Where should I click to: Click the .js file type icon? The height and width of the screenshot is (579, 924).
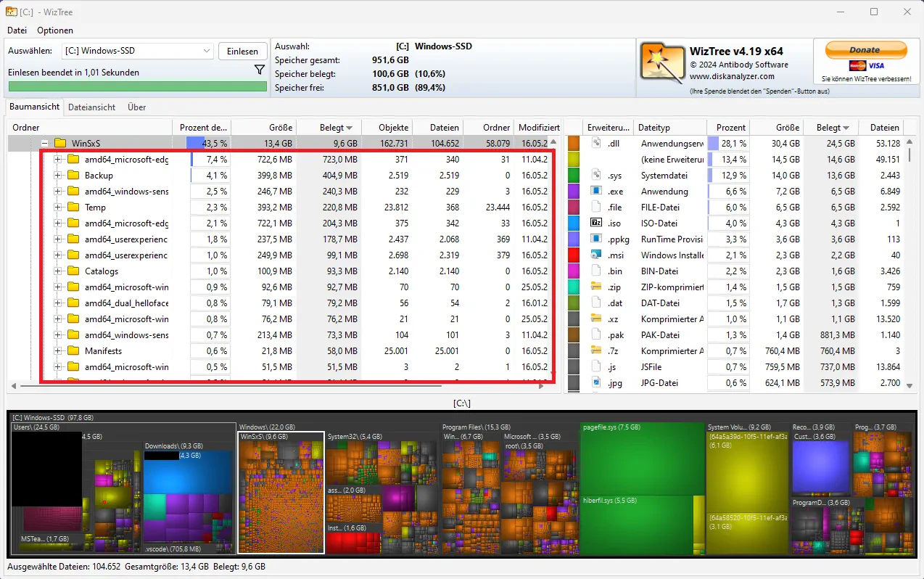pos(597,366)
